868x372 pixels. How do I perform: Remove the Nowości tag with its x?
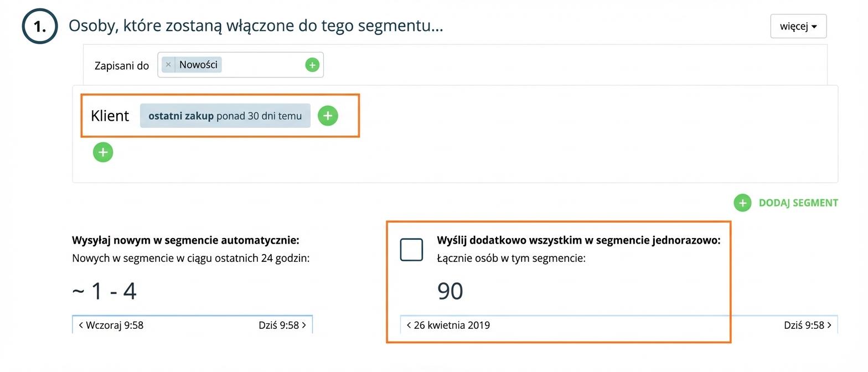pyautogui.click(x=168, y=65)
